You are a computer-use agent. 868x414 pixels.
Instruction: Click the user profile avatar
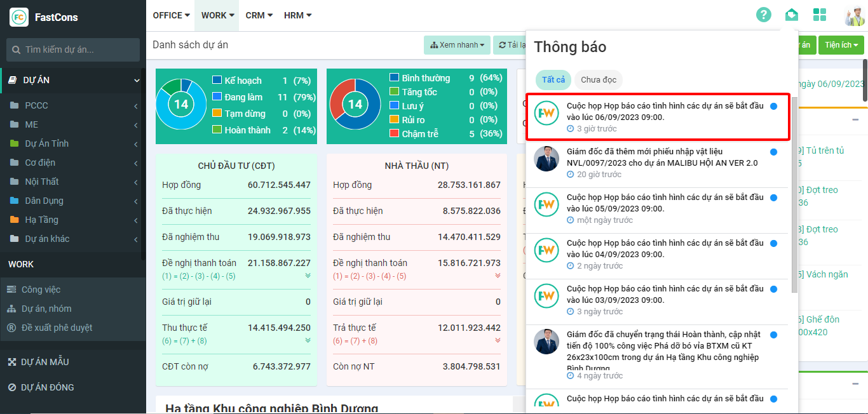854,15
